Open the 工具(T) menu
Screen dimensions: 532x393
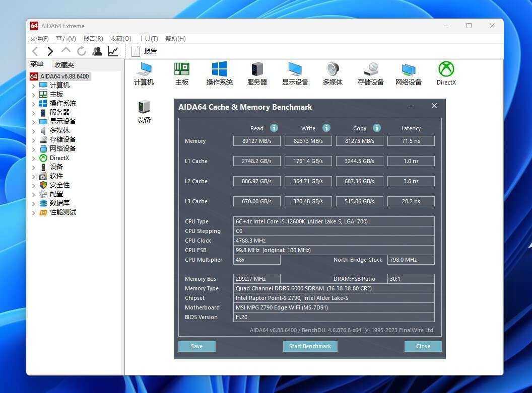pyautogui.click(x=148, y=38)
